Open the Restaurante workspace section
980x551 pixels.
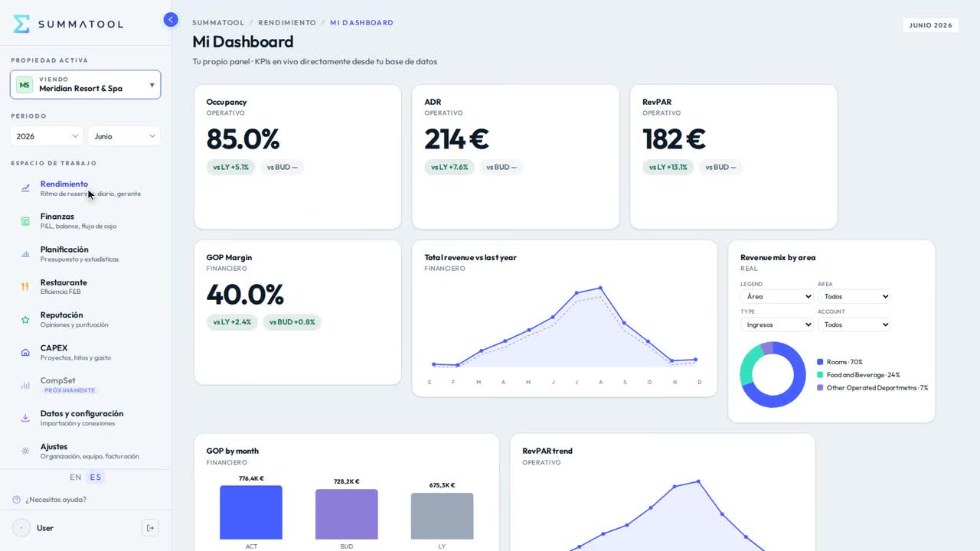(86, 287)
